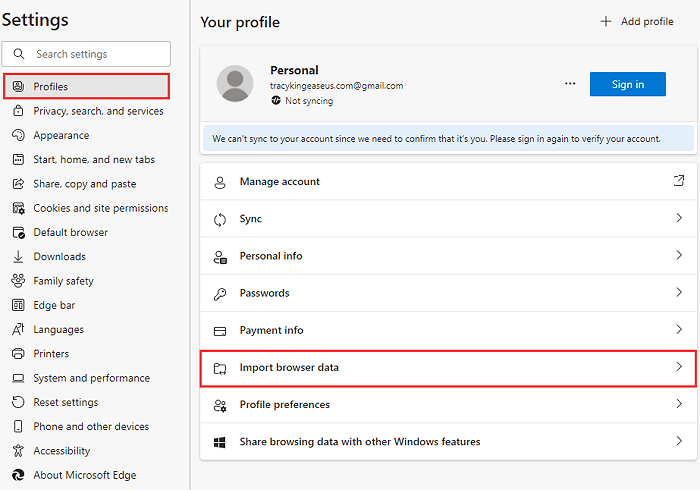
Task: Select Cookies and site permissions
Action: (x=100, y=209)
